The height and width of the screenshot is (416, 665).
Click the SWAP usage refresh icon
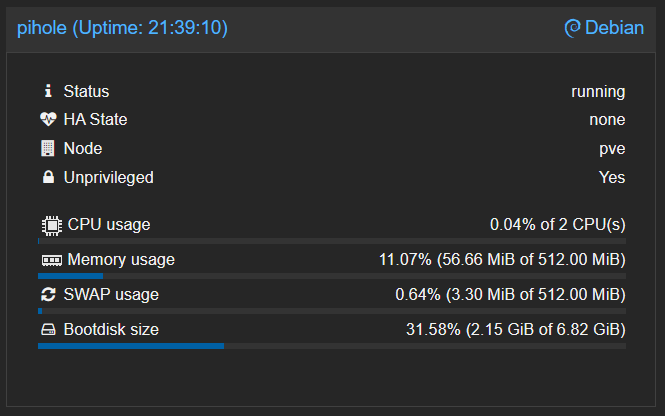click(48, 295)
